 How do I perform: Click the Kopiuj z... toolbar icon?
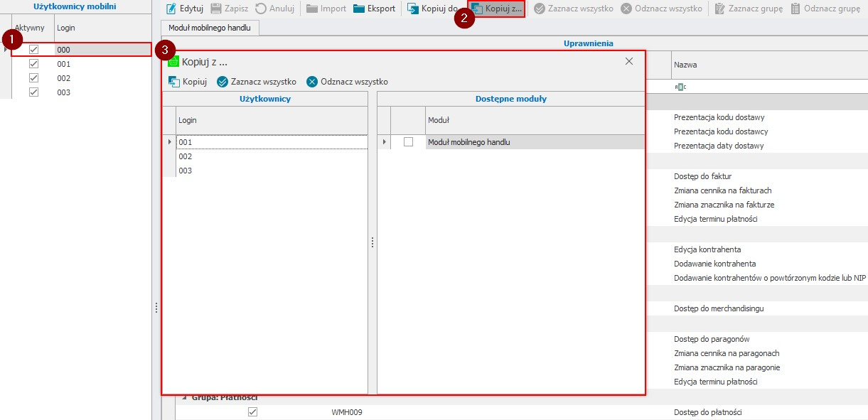click(477, 9)
